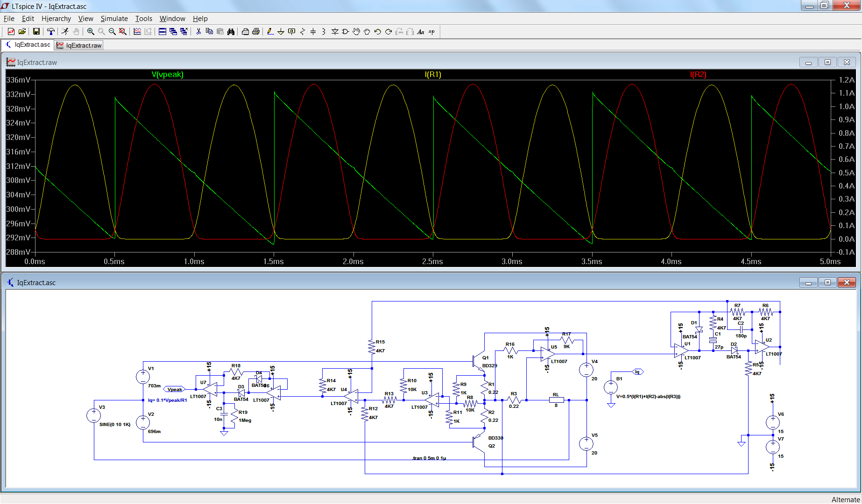Open the Help menu
862x504 pixels.
pyautogui.click(x=200, y=19)
